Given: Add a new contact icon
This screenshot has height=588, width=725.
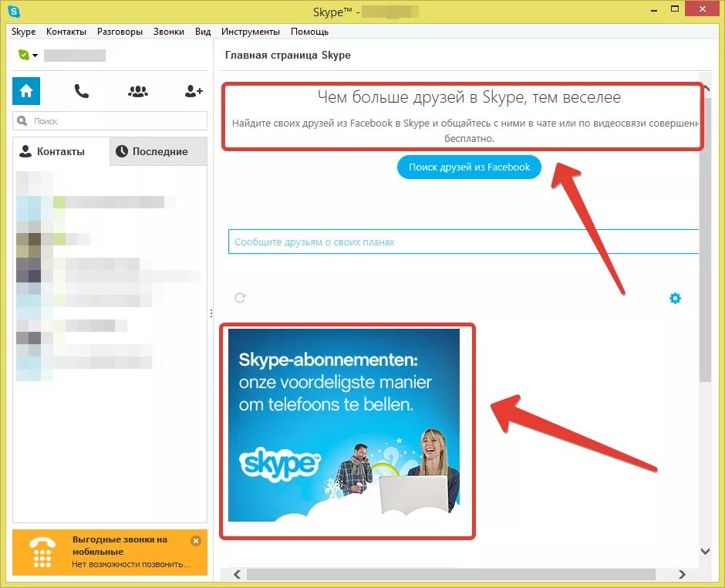Looking at the screenshot, I should pyautogui.click(x=194, y=91).
